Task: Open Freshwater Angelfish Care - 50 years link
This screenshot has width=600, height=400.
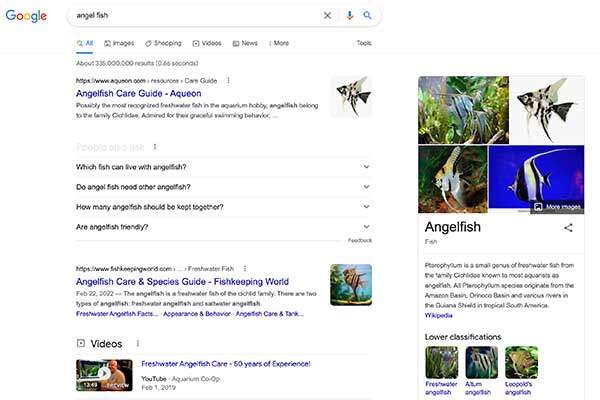Action: [226, 364]
